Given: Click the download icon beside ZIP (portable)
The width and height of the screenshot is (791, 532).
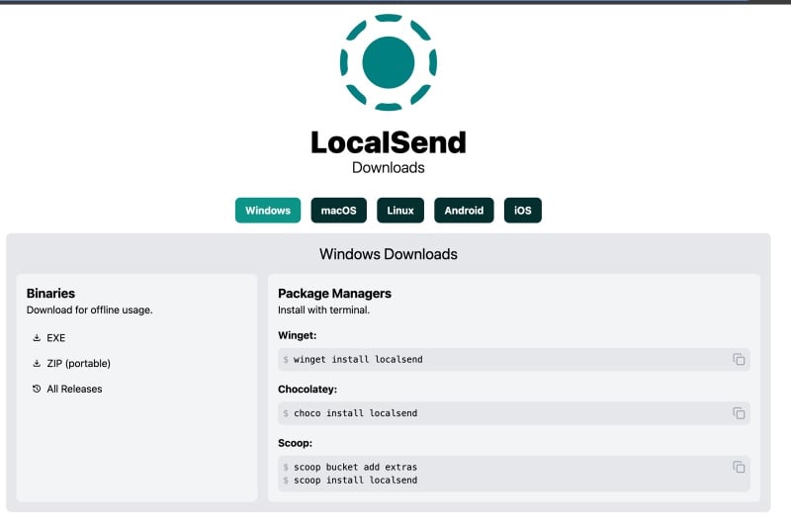Looking at the screenshot, I should 37,364.
